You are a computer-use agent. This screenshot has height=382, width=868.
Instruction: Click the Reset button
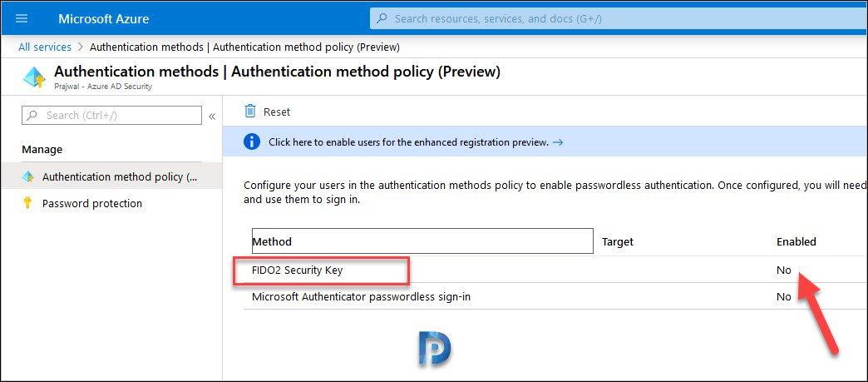268,112
